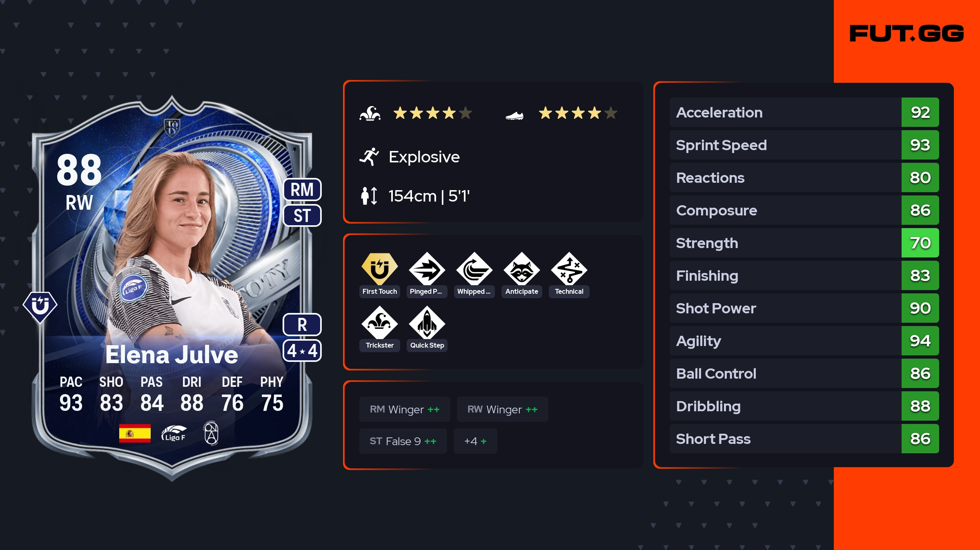Select the RM alternate position badge
This screenshot has height=550, width=980.
(x=302, y=189)
